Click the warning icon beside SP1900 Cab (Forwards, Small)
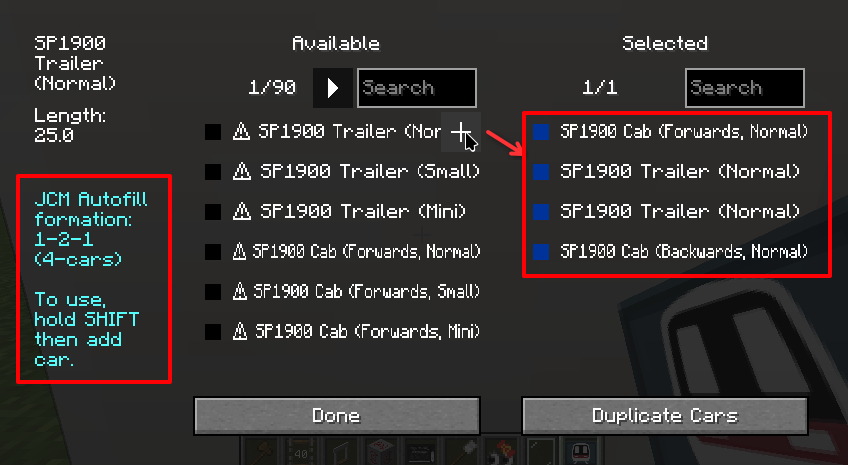Image resolution: width=848 pixels, height=465 pixels. point(240,291)
